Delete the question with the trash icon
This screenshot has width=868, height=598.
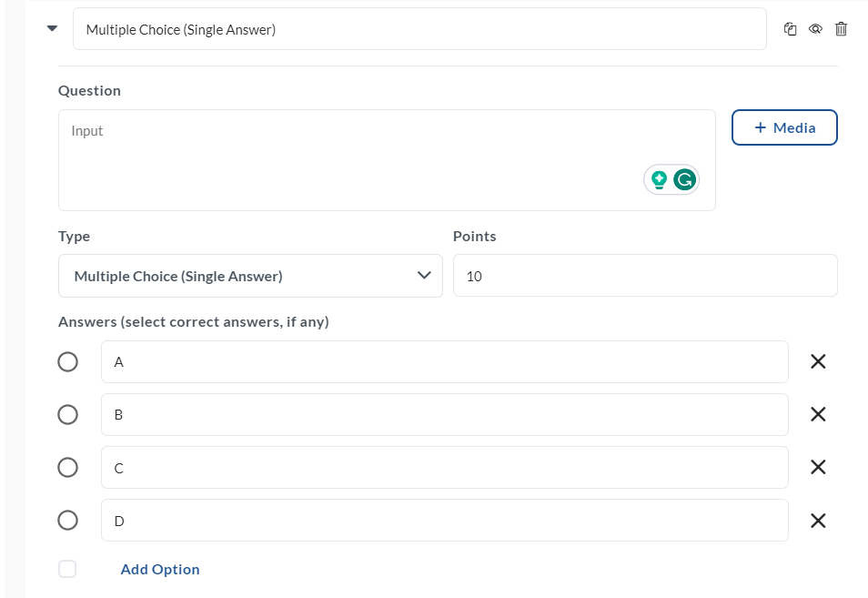841,29
